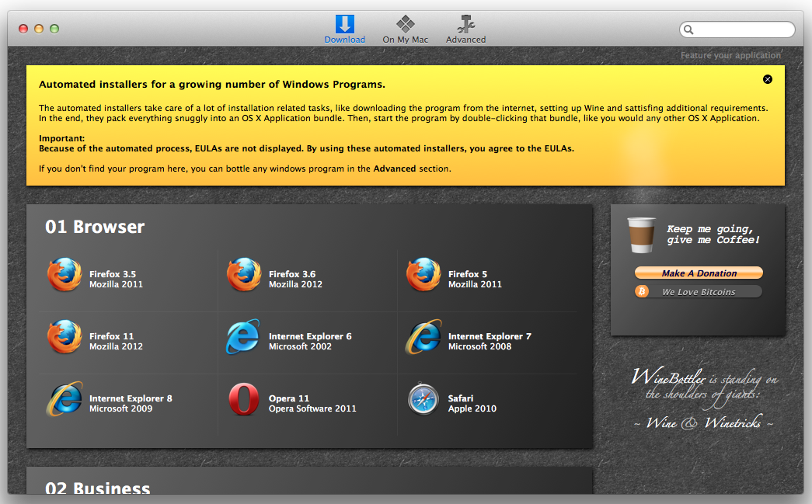812x504 pixels.
Task: Click the Internet Explorer 7 label
Action: click(x=490, y=336)
